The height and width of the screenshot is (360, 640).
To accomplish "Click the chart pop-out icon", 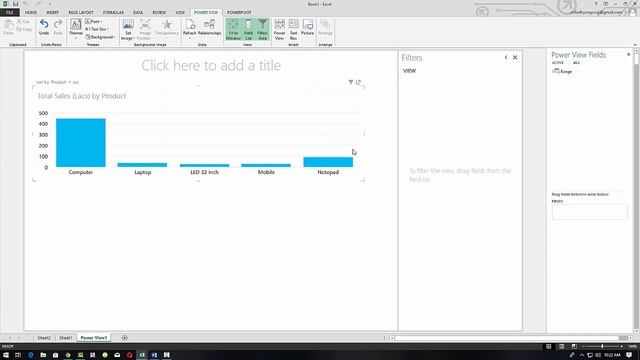I will [x=358, y=82].
